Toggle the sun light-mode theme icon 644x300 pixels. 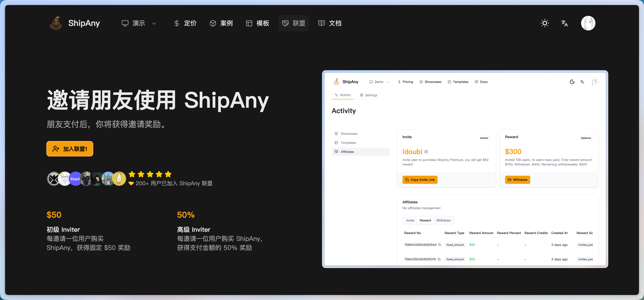[545, 23]
